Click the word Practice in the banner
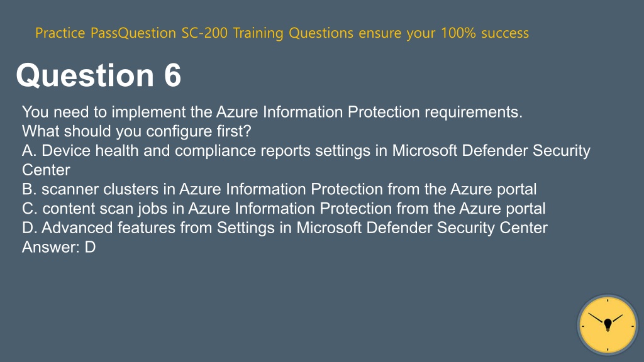Viewport: 644px width, 362px height. (x=60, y=33)
